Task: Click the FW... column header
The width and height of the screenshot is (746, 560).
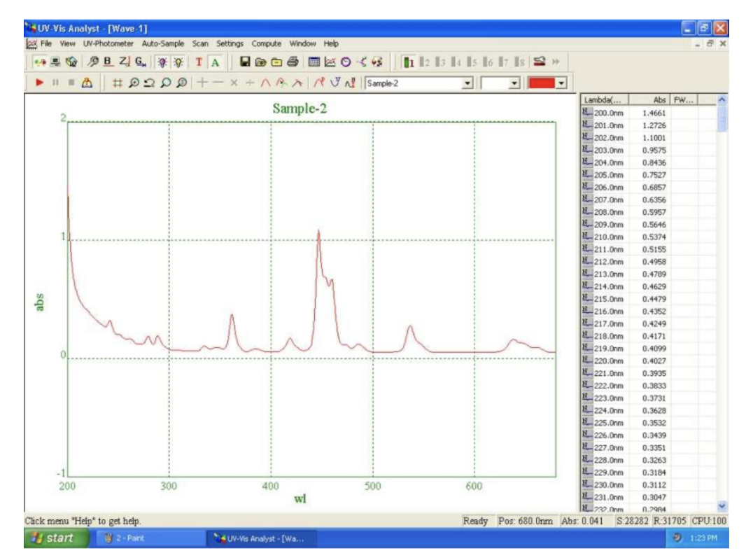Action: click(x=684, y=100)
